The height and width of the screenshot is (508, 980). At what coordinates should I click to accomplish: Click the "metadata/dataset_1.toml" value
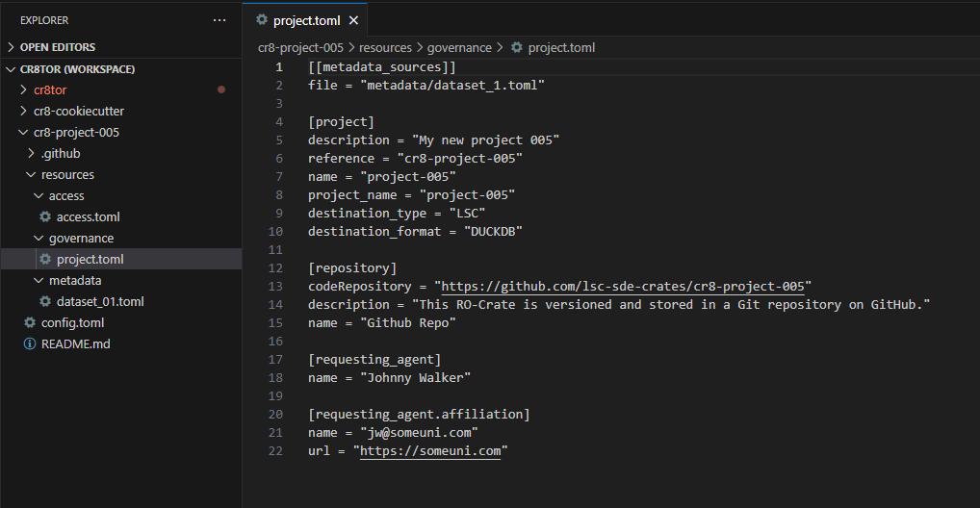click(x=451, y=85)
